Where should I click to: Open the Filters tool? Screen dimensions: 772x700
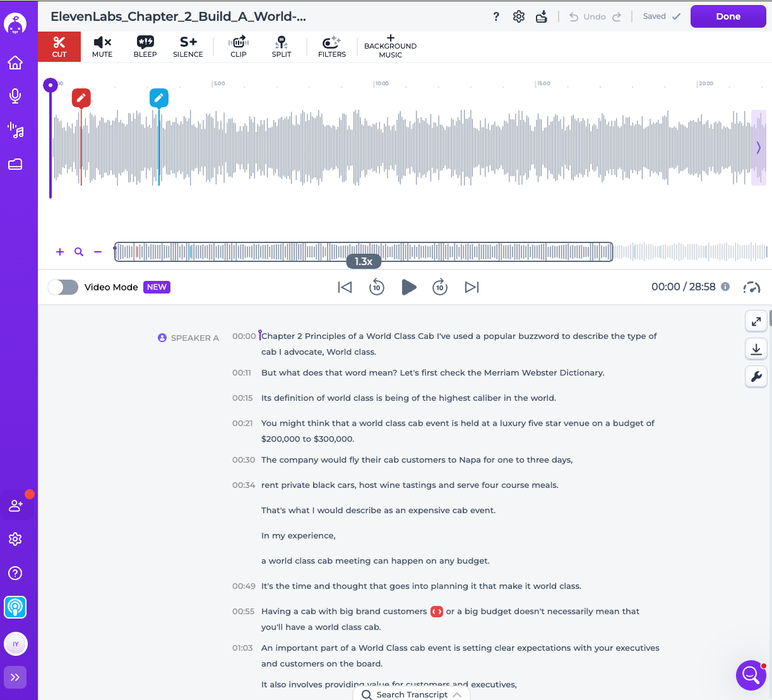click(x=331, y=46)
